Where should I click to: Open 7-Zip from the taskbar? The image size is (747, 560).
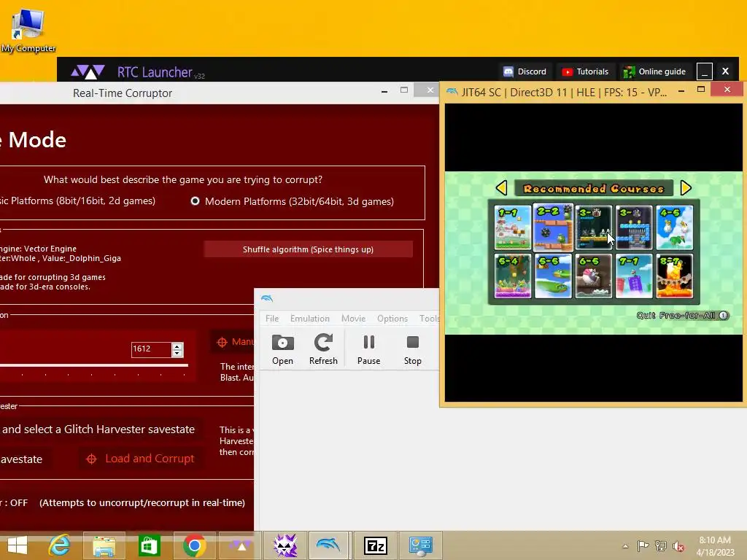coord(376,545)
